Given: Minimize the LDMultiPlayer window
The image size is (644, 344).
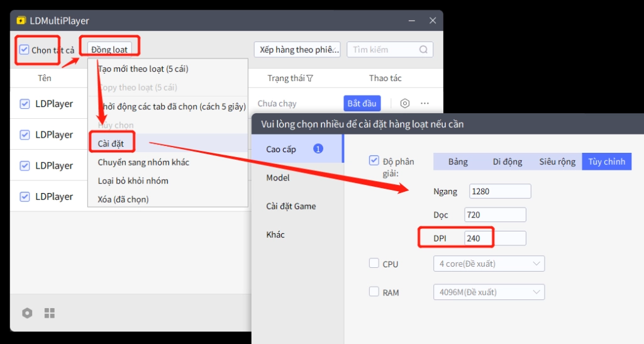Looking at the screenshot, I should coord(411,21).
